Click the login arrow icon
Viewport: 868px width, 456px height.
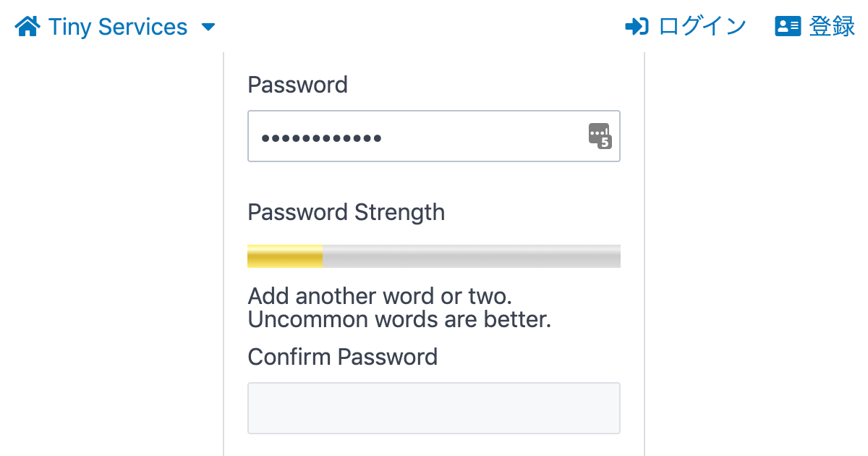[637, 27]
